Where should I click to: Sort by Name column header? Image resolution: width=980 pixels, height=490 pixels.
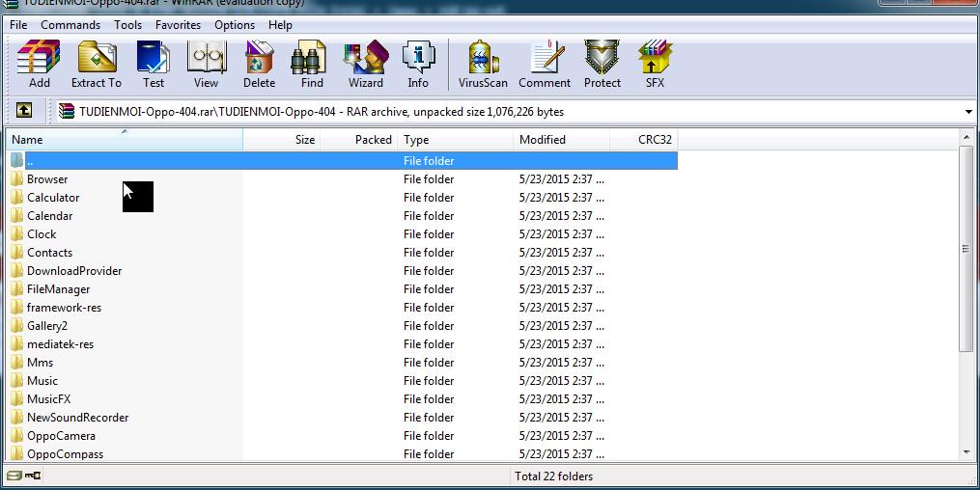click(125, 139)
